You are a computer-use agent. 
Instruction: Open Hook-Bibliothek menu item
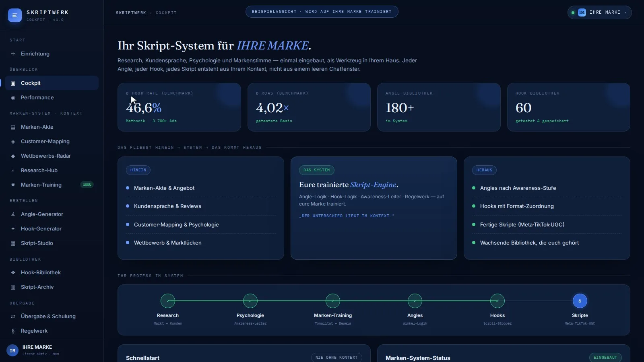(x=52, y=273)
